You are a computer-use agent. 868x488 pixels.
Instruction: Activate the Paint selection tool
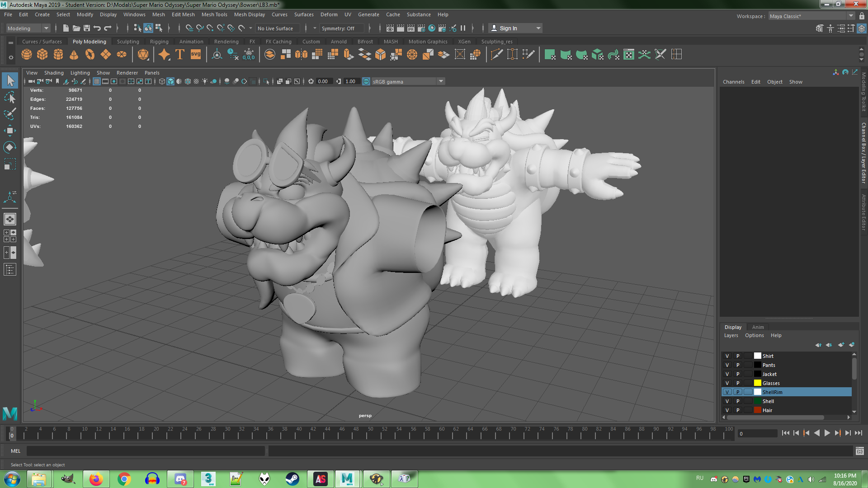click(10, 114)
